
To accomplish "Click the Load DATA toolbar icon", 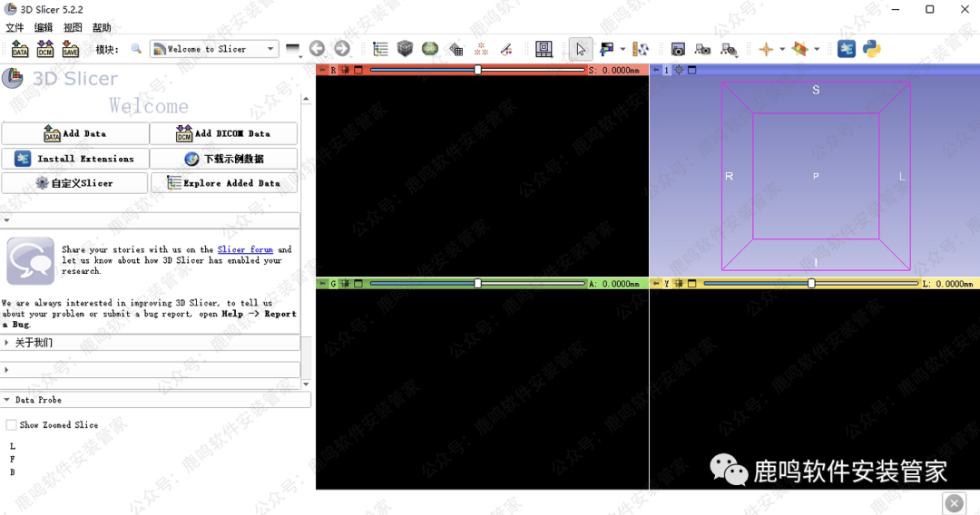I will tap(19, 50).
